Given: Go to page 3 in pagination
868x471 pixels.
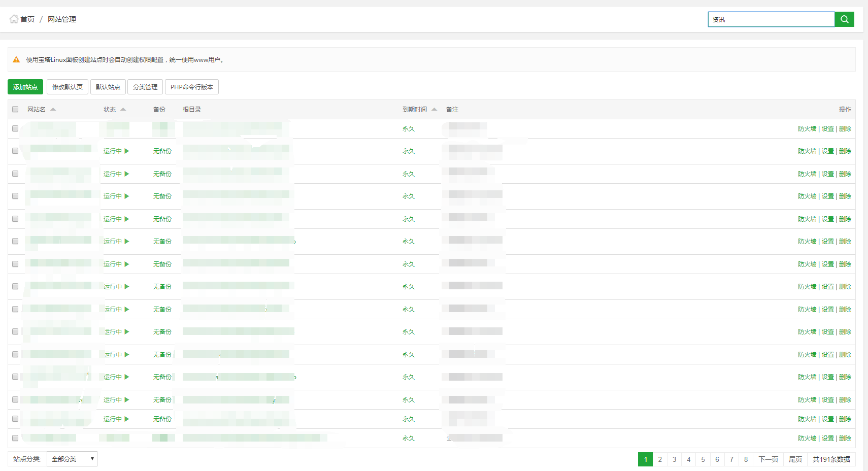Looking at the screenshot, I should 674,459.
